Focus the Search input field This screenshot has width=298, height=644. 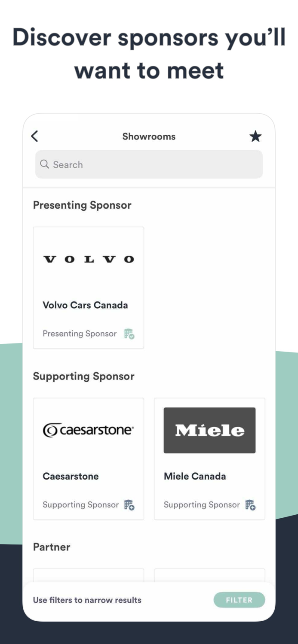click(155, 164)
